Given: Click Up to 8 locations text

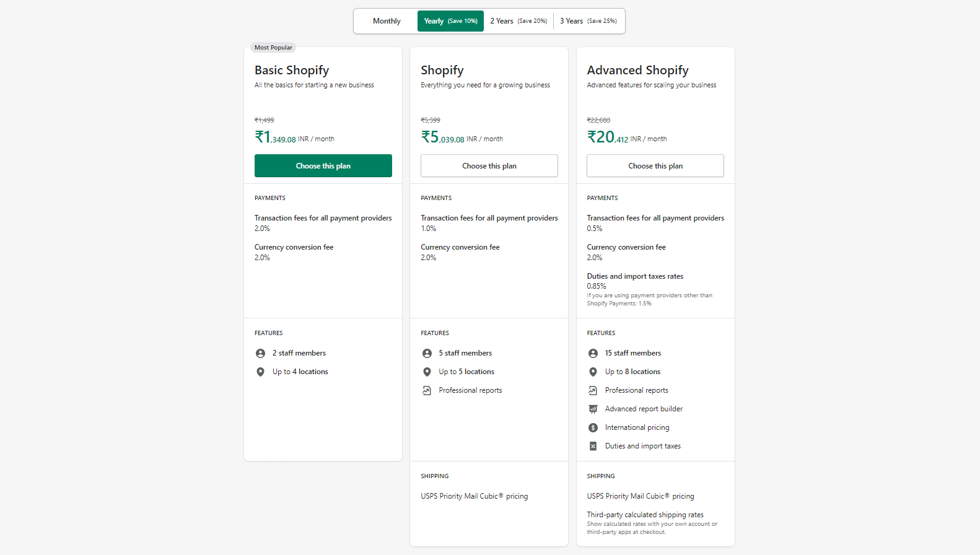Looking at the screenshot, I should 632,372.
